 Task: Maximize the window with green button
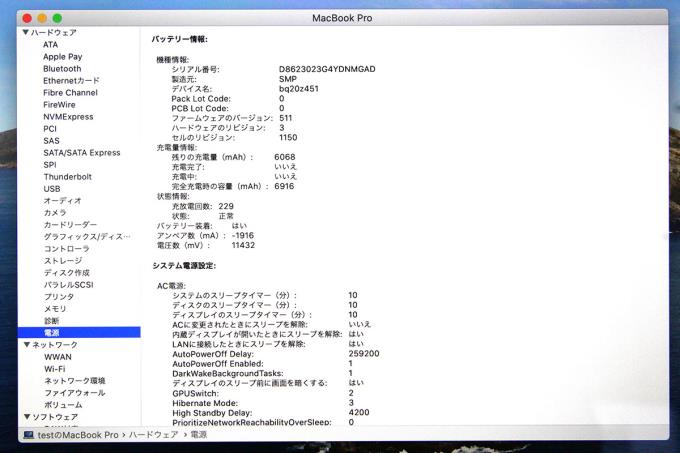(57, 18)
